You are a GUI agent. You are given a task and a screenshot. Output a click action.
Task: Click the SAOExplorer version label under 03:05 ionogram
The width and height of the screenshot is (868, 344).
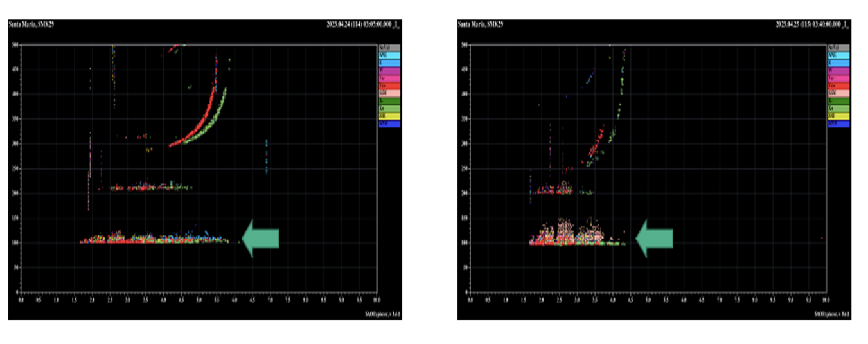[382, 314]
